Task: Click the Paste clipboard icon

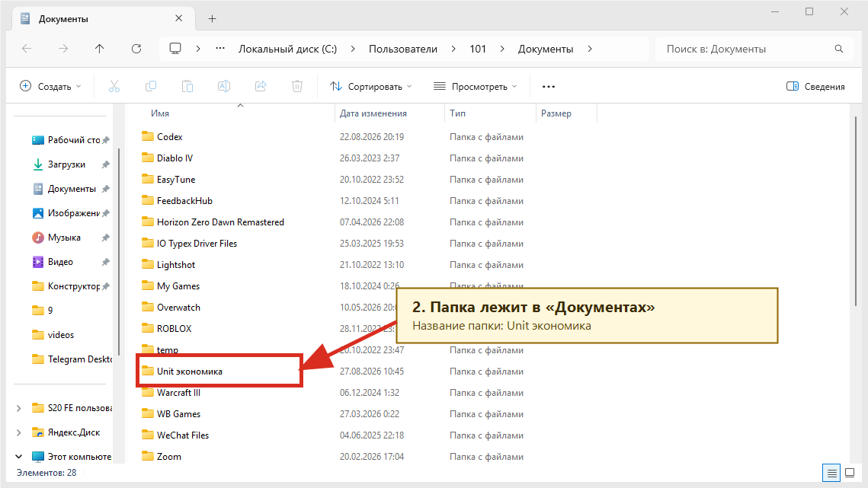Action: pyautogui.click(x=187, y=86)
